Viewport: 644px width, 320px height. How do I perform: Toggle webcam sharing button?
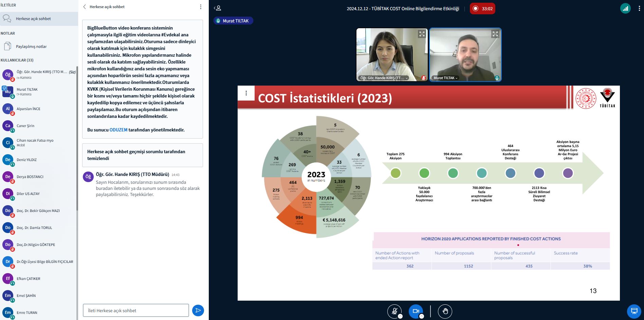(416, 311)
